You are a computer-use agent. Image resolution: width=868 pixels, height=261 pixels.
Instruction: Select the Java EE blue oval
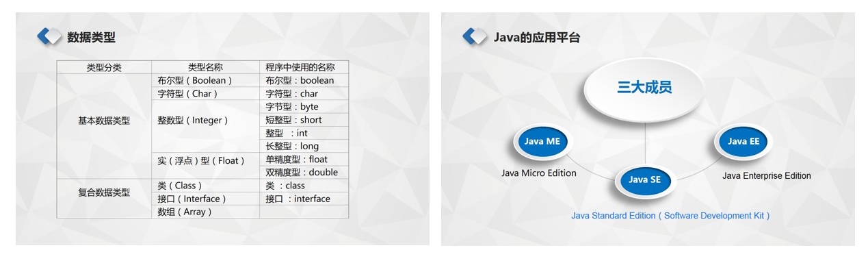pos(747,142)
